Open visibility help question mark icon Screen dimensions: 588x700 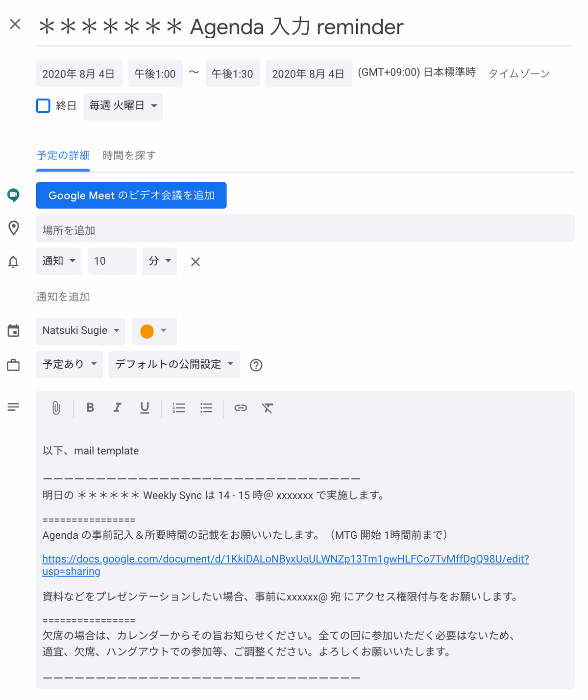pyautogui.click(x=256, y=365)
